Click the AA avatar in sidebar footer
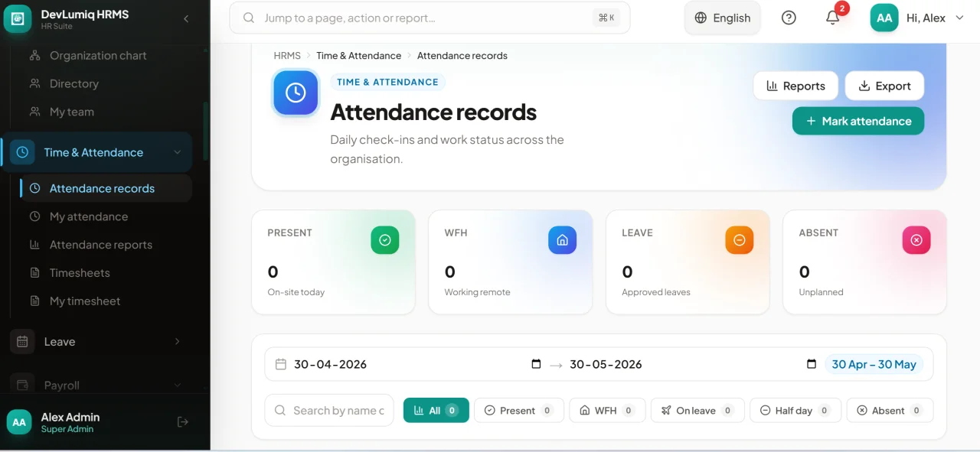The image size is (980, 452). tap(19, 422)
